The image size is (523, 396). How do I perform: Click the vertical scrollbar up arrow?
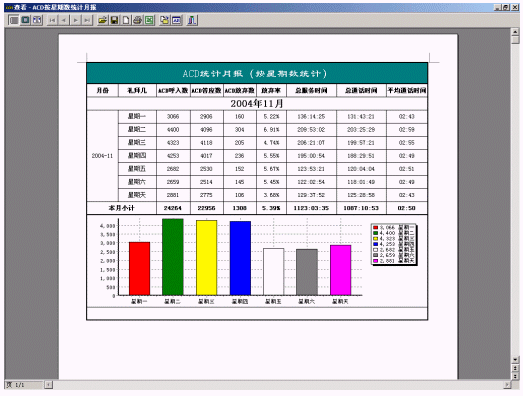pyautogui.click(x=515, y=32)
